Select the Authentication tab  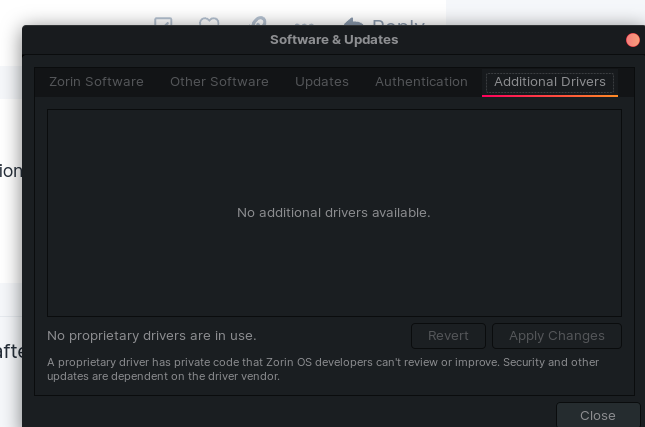tap(421, 82)
